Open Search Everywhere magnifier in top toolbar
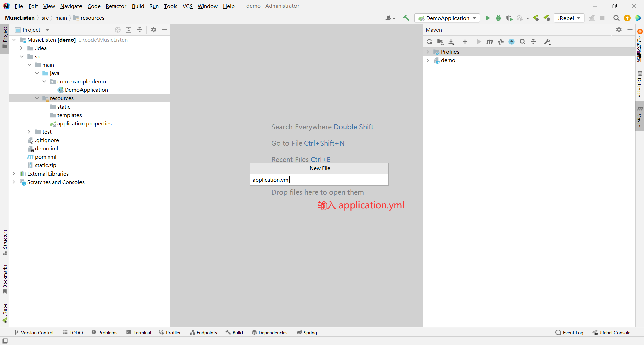Screen dimensions: 644x345 click(x=616, y=18)
